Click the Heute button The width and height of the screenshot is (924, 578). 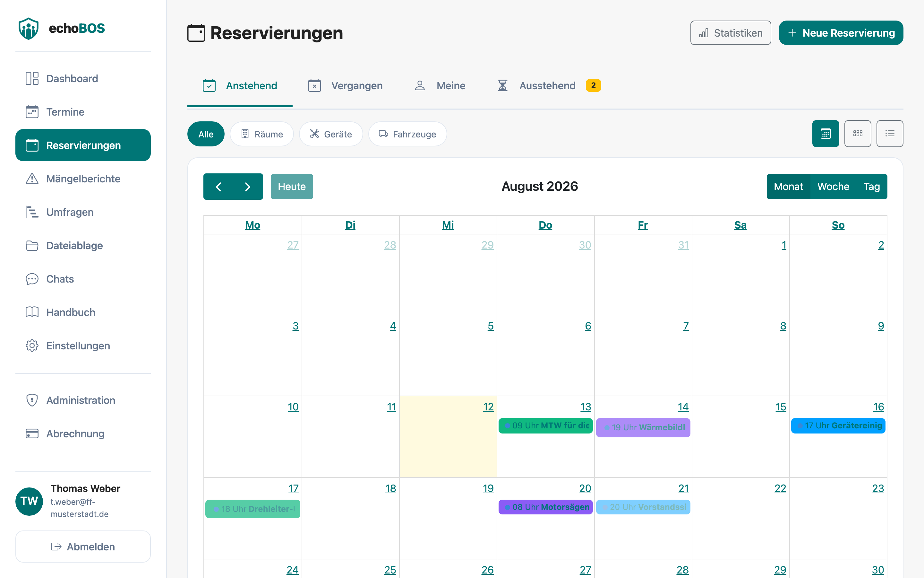(x=292, y=187)
